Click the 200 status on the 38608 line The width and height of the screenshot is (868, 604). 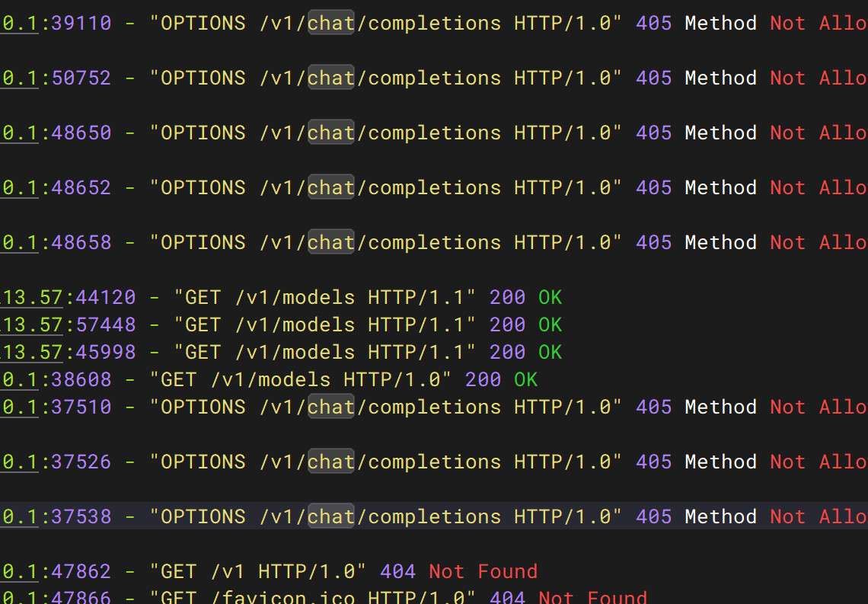click(483, 380)
